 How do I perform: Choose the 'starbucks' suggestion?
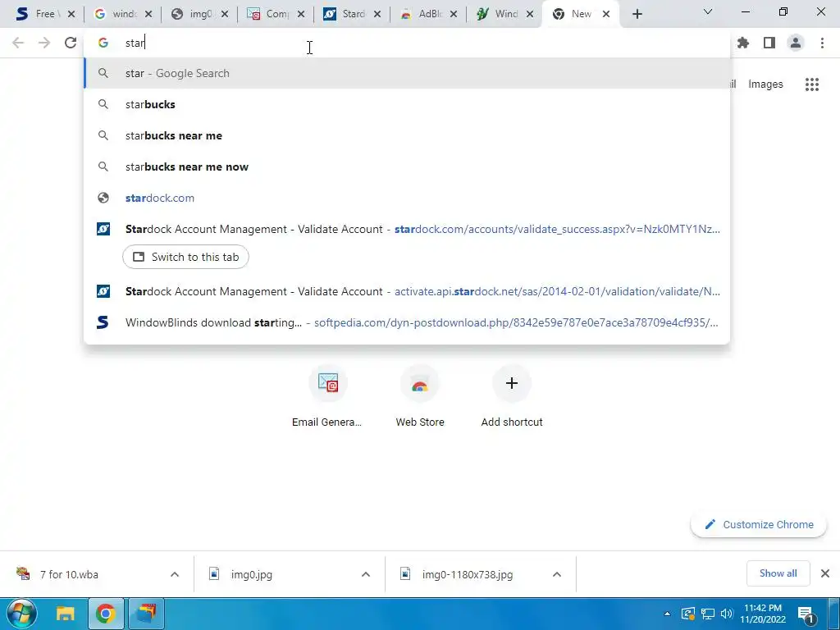click(x=407, y=104)
